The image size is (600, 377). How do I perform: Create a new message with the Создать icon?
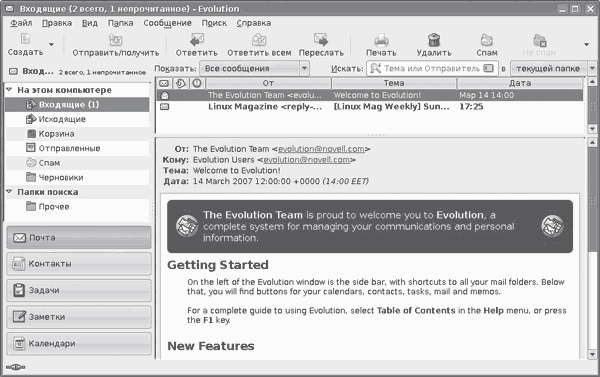pos(25,39)
